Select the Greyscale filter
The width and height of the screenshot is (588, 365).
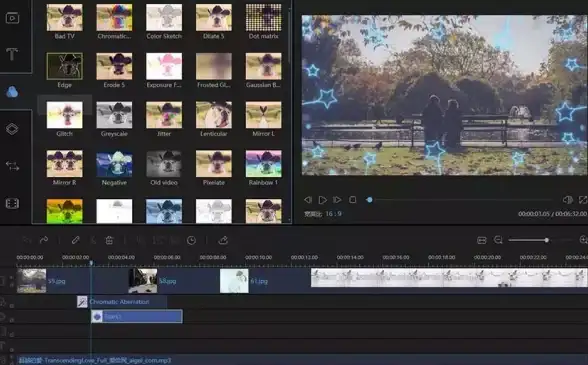(x=114, y=115)
